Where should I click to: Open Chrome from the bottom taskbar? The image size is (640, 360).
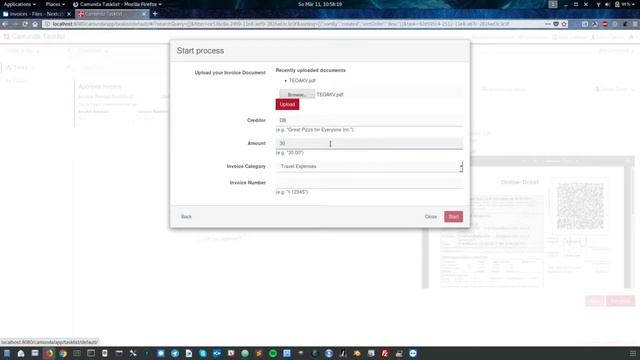tap(63, 353)
